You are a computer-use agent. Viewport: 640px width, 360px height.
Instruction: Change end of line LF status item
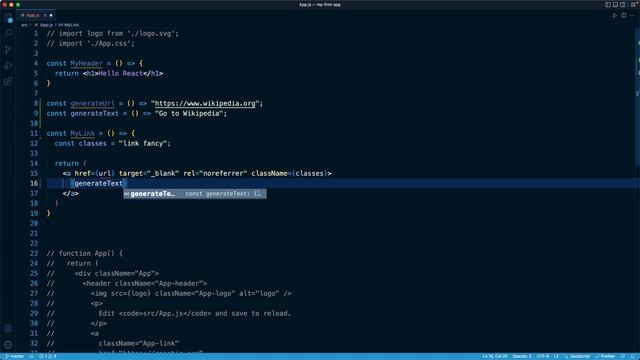(x=556, y=356)
